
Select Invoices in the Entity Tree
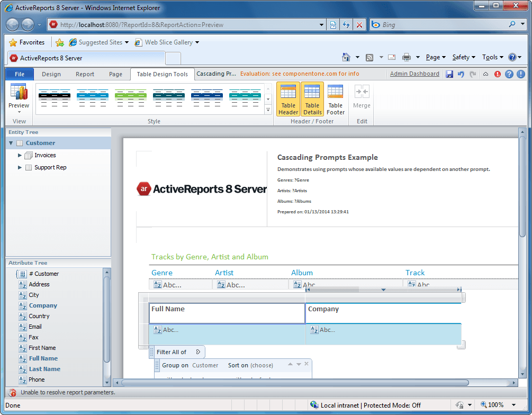pos(45,155)
